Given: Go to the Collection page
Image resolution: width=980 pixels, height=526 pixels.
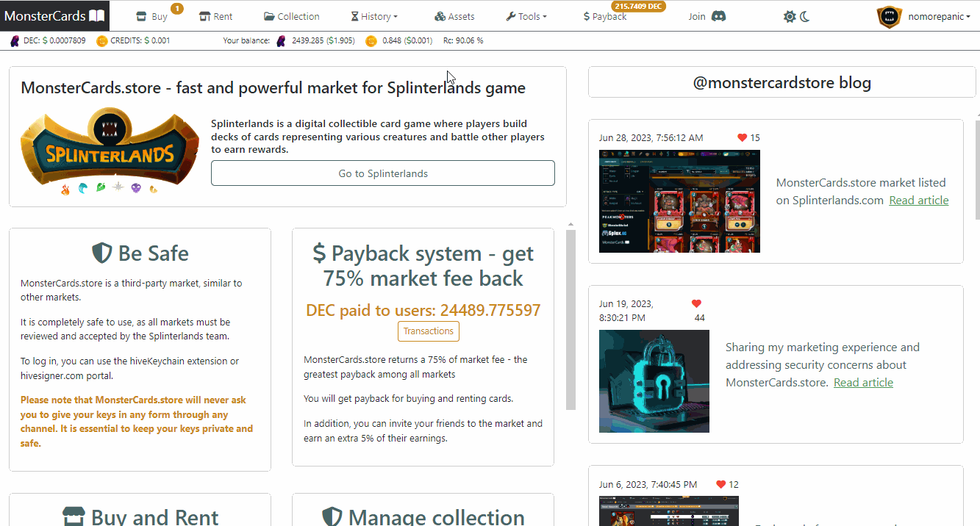Looking at the screenshot, I should 292,16.
